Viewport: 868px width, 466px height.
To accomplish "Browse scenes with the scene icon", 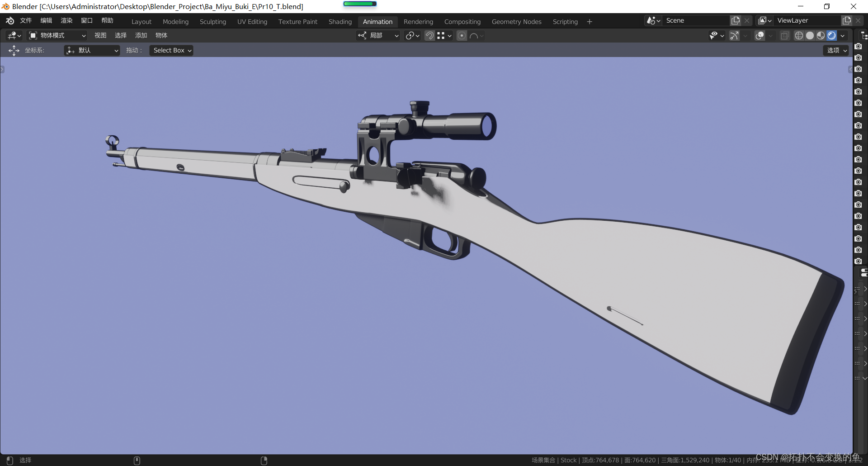I will click(x=654, y=20).
